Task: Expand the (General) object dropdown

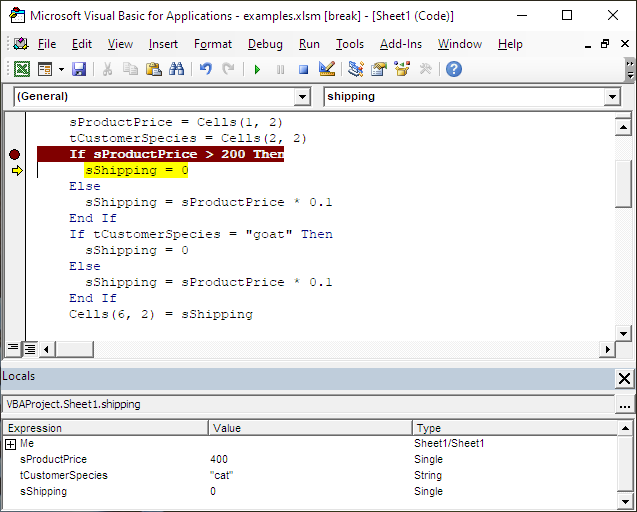Action: pos(302,97)
